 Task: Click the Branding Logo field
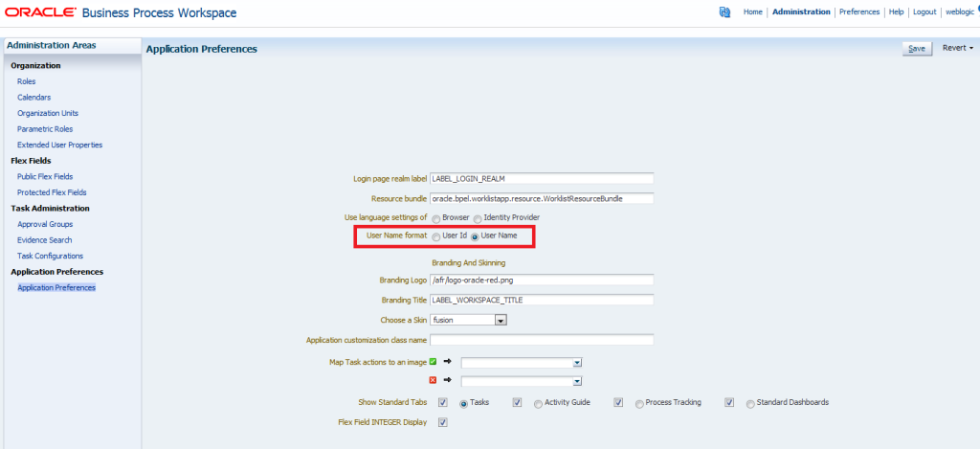click(542, 280)
